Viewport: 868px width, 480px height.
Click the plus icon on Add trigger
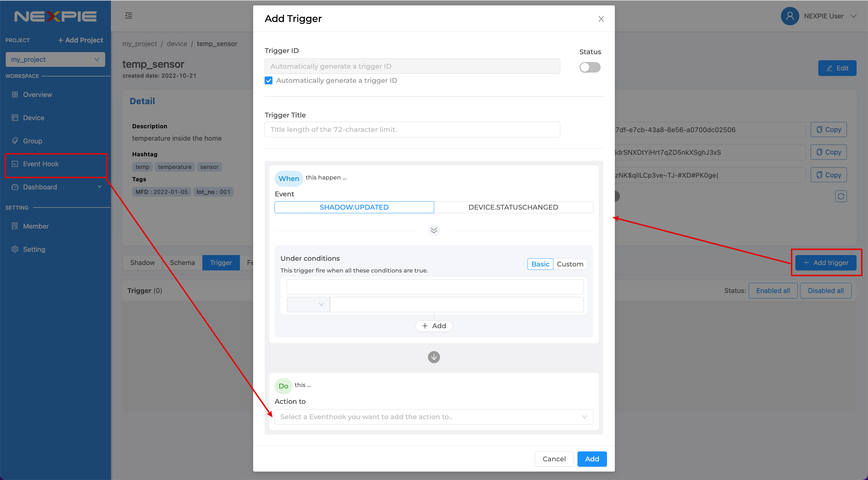click(806, 263)
